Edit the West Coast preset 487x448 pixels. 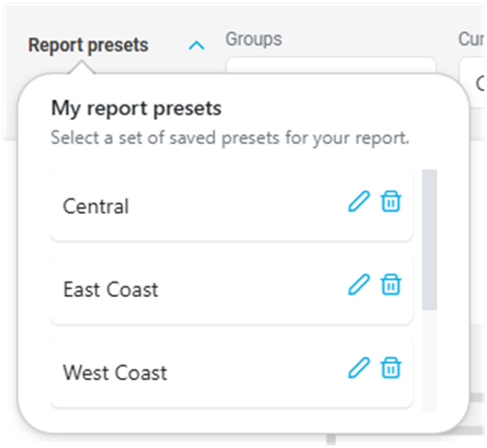point(359,368)
